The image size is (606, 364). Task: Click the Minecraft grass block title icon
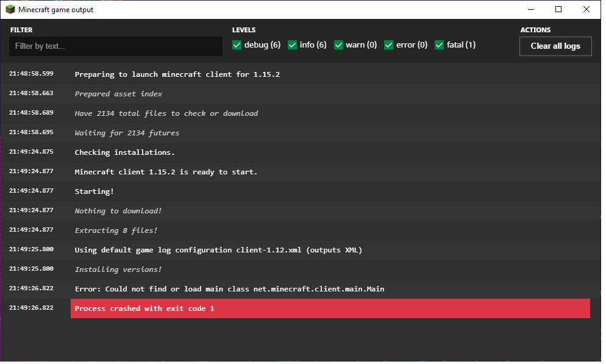(x=10, y=9)
